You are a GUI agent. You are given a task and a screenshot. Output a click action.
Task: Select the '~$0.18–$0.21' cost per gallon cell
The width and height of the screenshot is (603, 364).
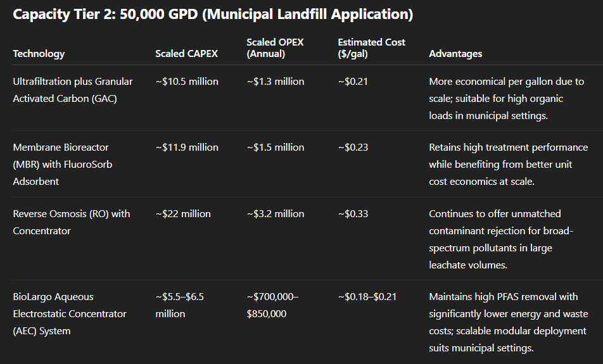pos(367,297)
